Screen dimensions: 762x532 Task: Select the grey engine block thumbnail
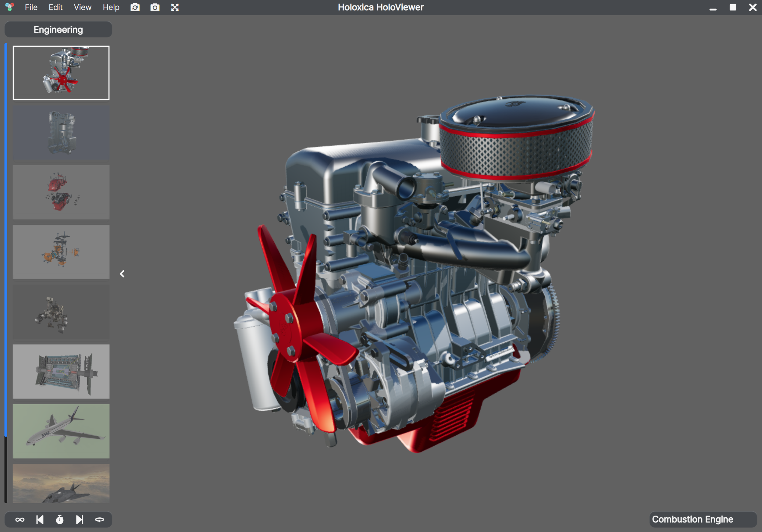pos(61,132)
